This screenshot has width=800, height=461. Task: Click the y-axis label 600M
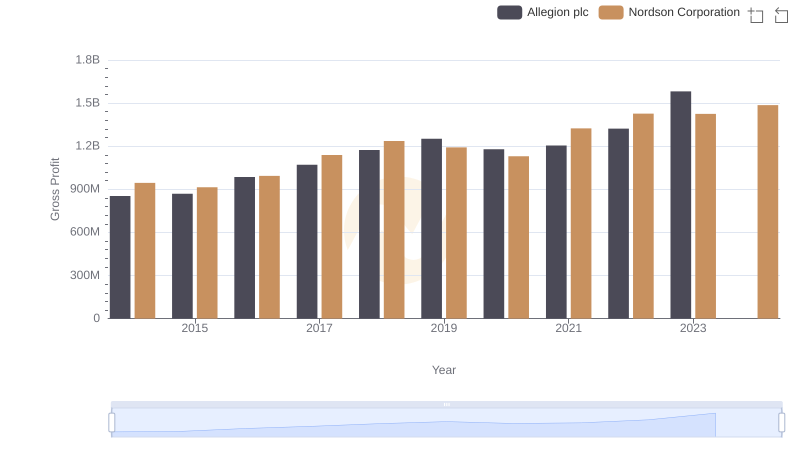85,232
